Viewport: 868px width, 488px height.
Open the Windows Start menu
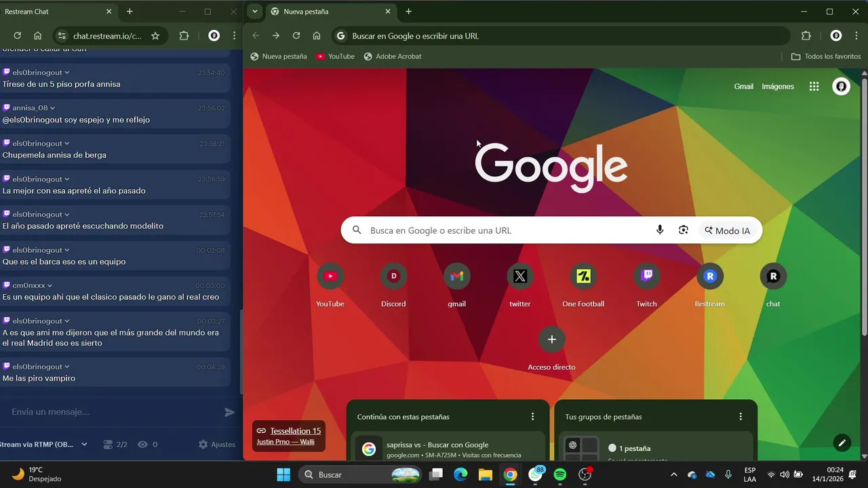(283, 474)
